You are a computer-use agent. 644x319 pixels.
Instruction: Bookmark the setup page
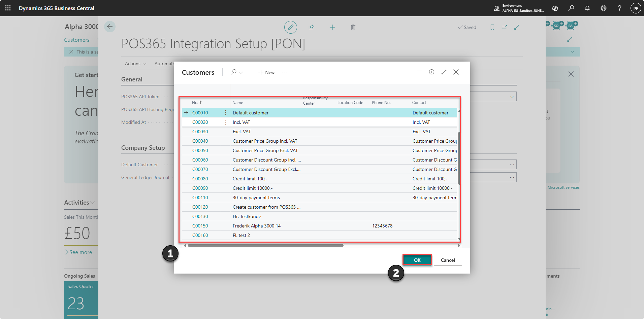point(492,27)
